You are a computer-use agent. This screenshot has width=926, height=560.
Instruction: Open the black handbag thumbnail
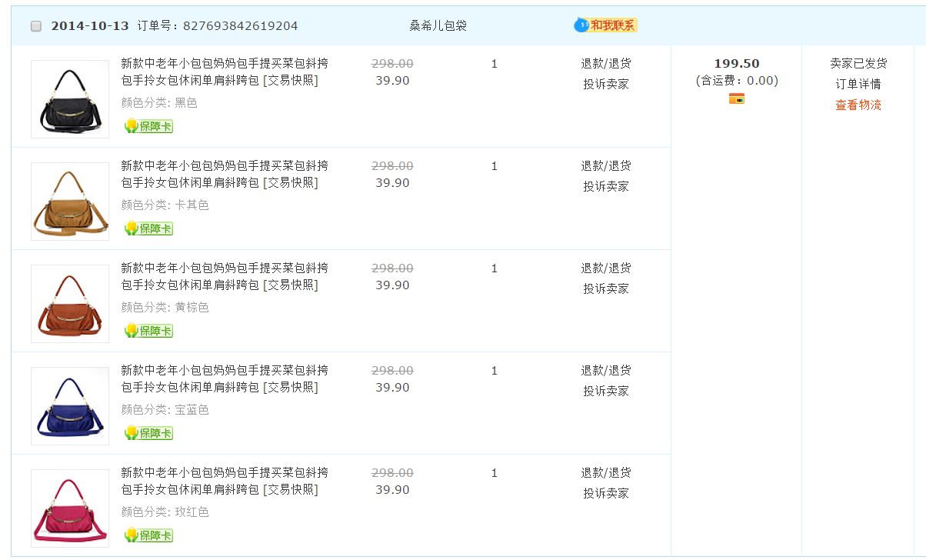click(70, 99)
